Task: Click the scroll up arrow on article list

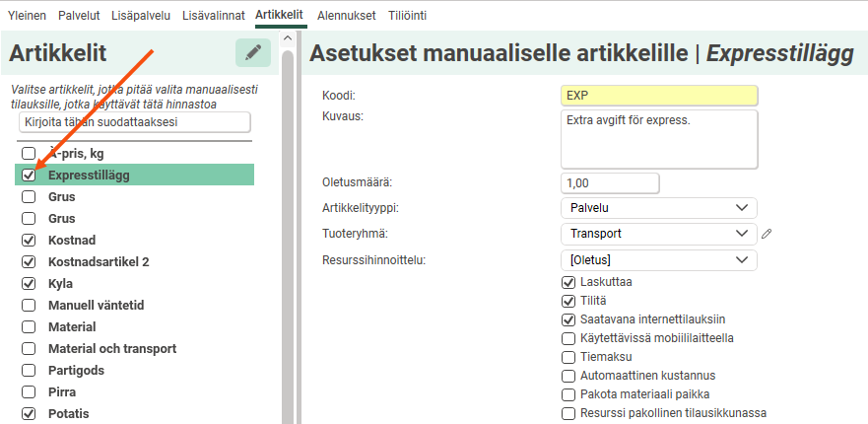Action: point(287,39)
